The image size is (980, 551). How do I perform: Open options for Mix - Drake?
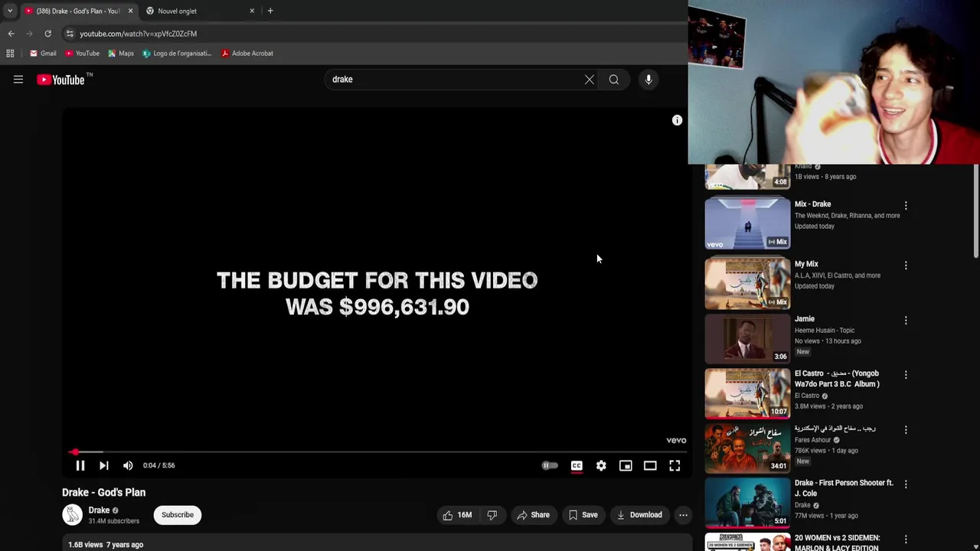click(906, 206)
